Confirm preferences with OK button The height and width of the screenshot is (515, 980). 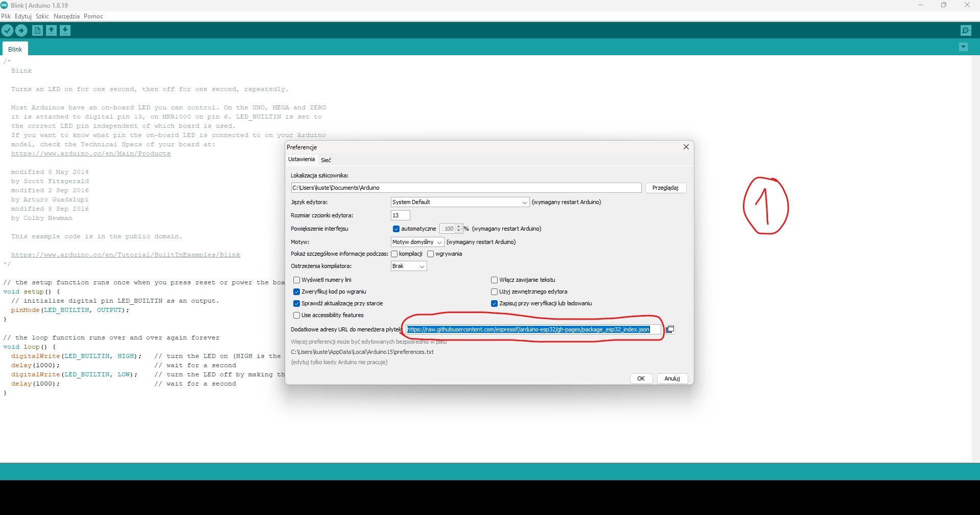[641, 378]
